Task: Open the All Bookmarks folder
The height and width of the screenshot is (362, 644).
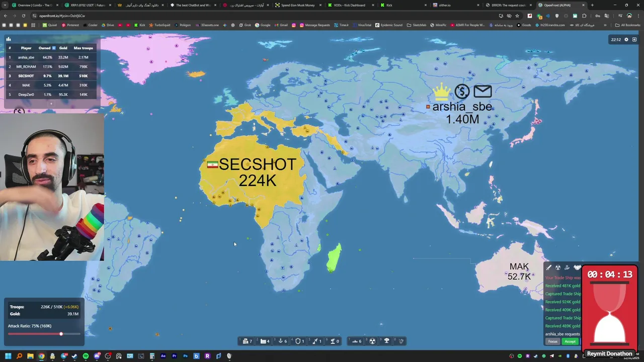Action: 628,25
